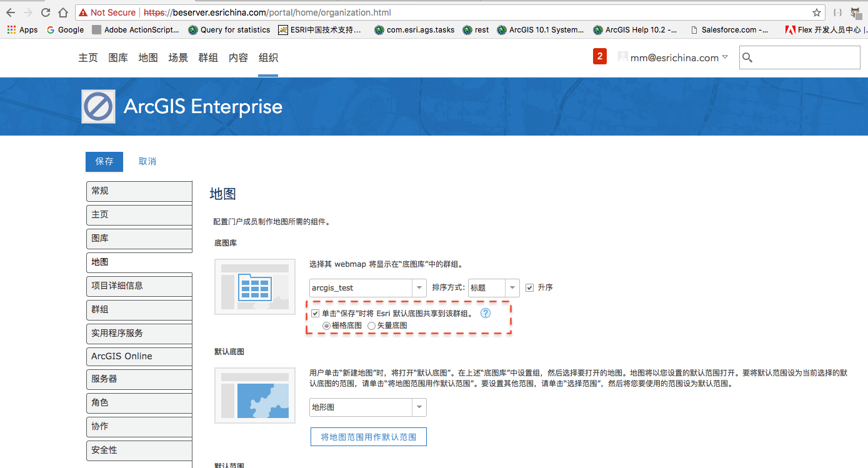Screen dimensions: 868x468
Task: Reload the page with refresh icon
Action: pos(46,12)
